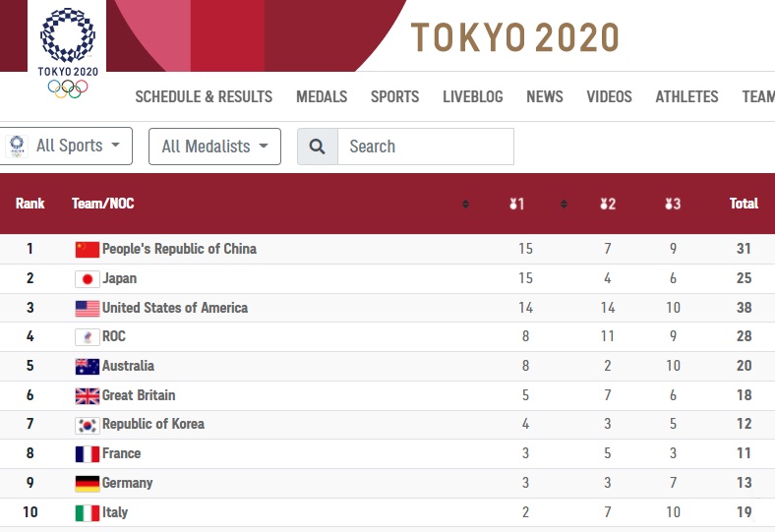This screenshot has width=775, height=532.
Task: Open the United States of America team link
Action: 175,308
